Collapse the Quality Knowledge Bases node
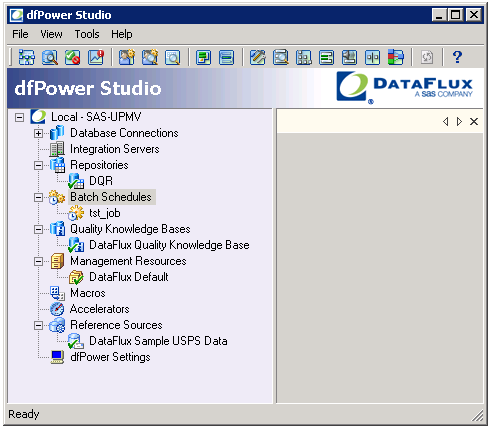The width and height of the screenshot is (491, 428). (x=38, y=229)
